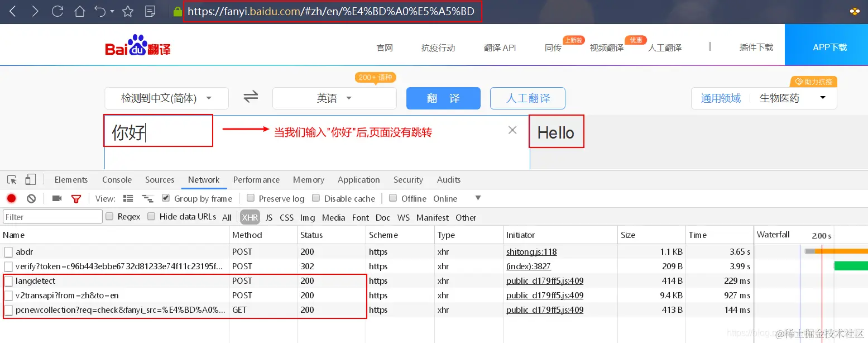
Task: Enable Preserve log checkbox
Action: tap(251, 198)
